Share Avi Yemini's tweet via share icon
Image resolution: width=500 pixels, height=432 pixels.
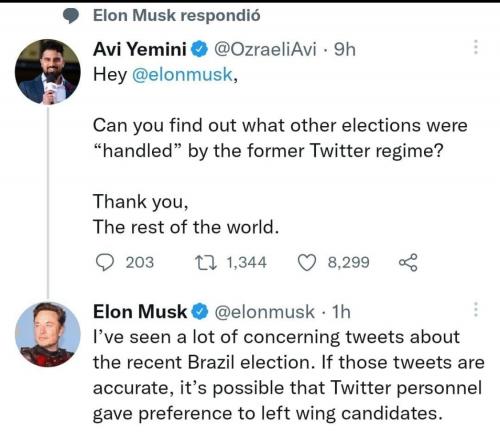408,262
